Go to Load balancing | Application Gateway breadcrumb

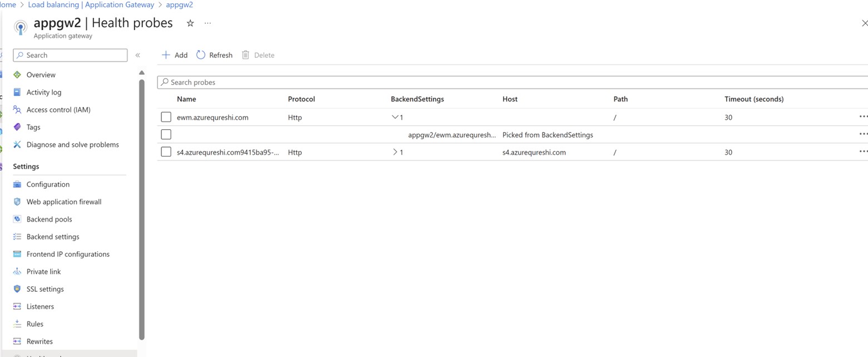click(91, 4)
